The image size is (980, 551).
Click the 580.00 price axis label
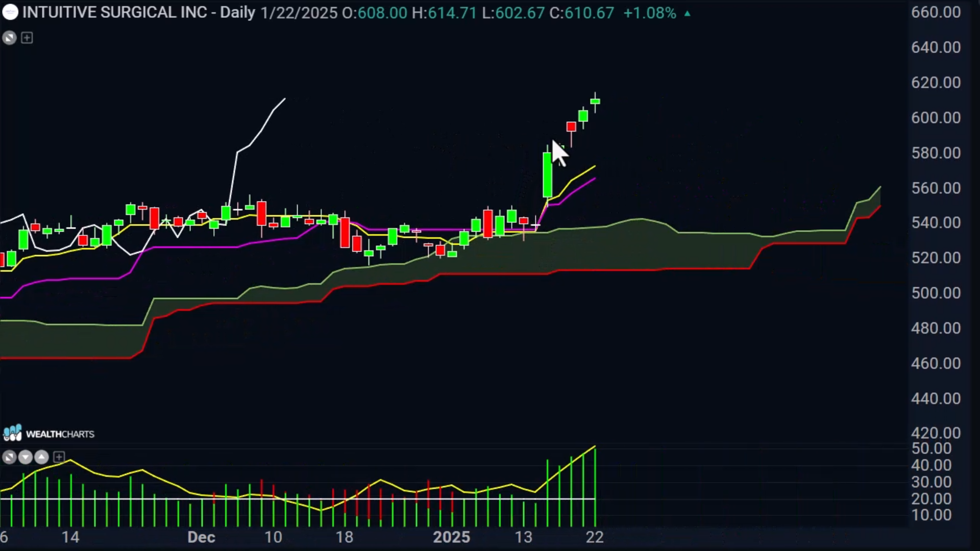[936, 153]
